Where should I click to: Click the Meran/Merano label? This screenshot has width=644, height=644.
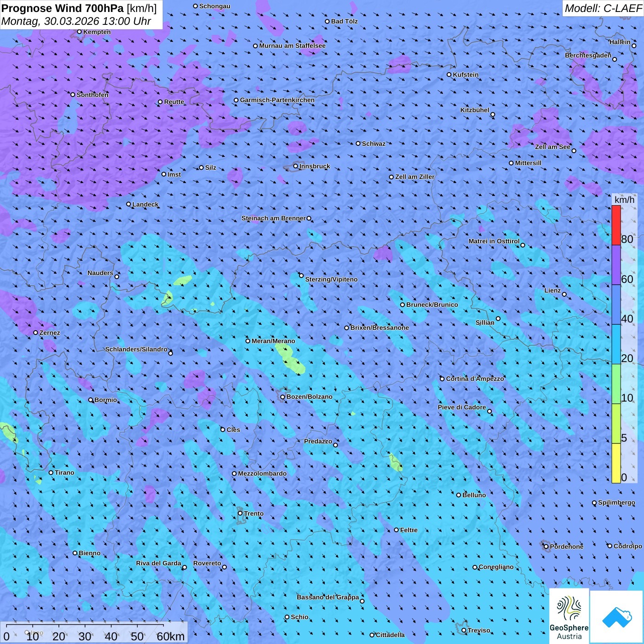pyautogui.click(x=273, y=341)
